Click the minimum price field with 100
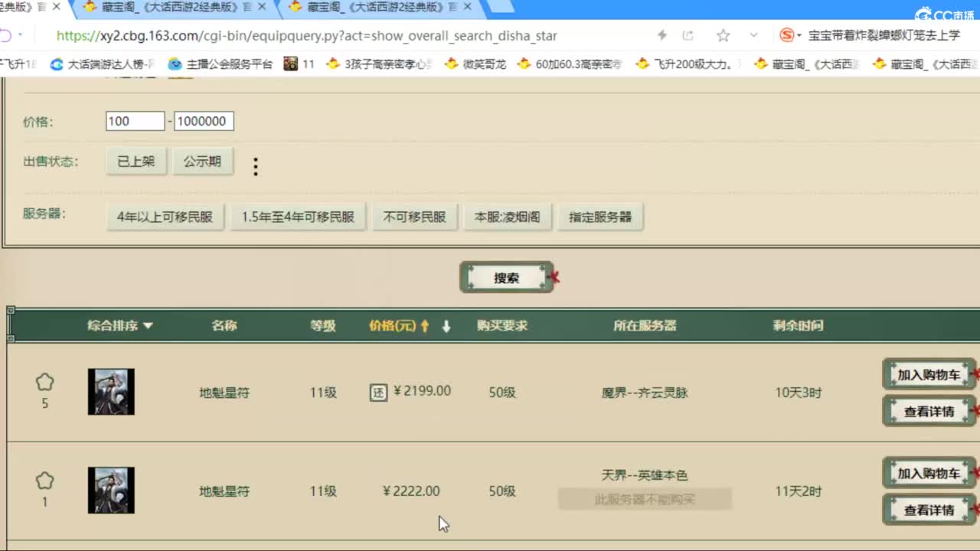Viewport: 980px width, 551px height. [x=136, y=121]
